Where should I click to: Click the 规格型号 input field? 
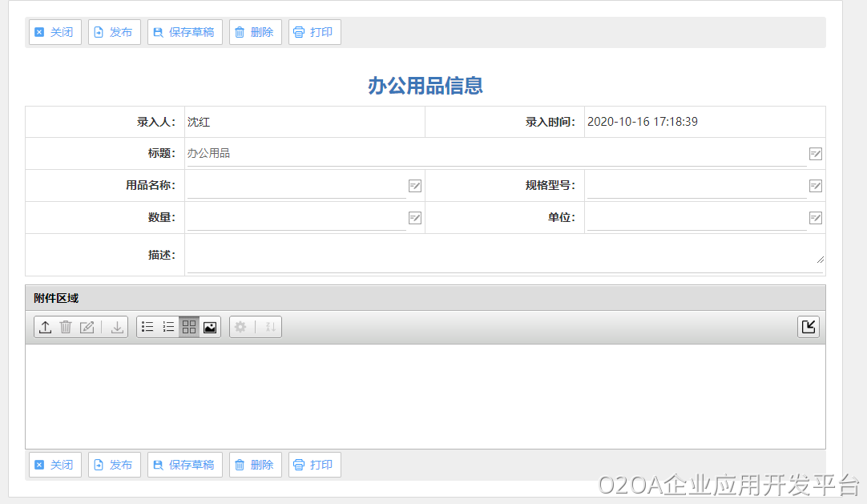click(x=696, y=186)
